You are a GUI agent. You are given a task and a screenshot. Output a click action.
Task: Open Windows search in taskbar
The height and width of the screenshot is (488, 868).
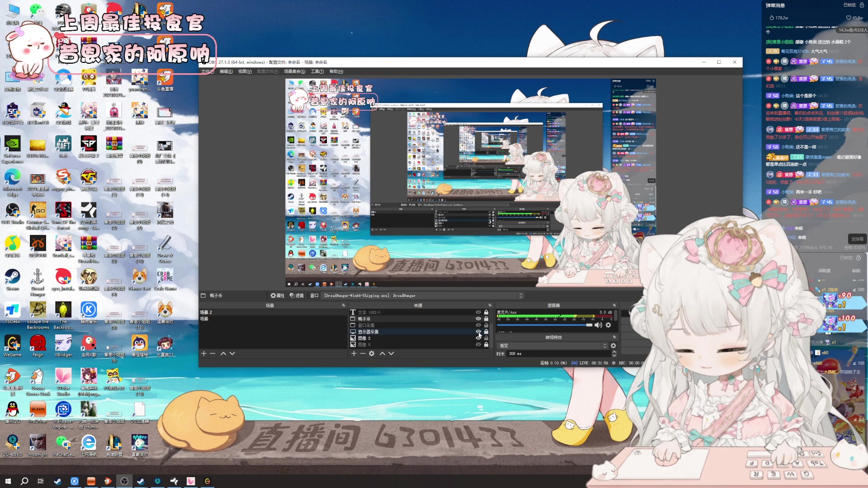point(24,481)
